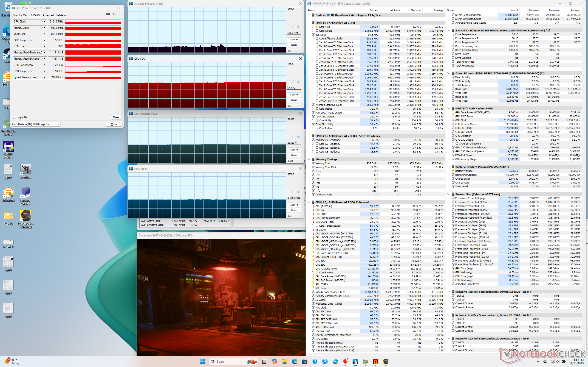Click Auto Fit on the CPU SOC graph
Viewport: 588px width, 367px height.
pos(294,95)
